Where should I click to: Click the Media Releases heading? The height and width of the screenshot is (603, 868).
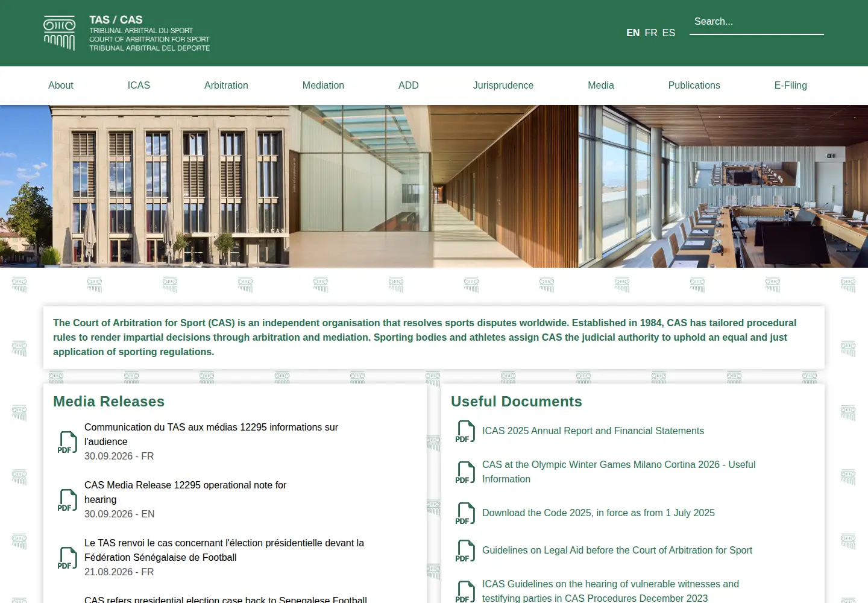click(x=108, y=402)
